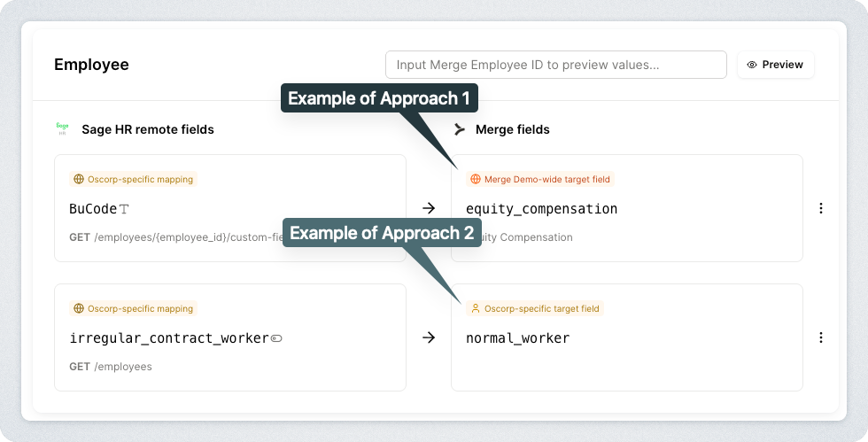Open three-dot menu for normal_worker row
The width and height of the screenshot is (868, 442).
820,337
